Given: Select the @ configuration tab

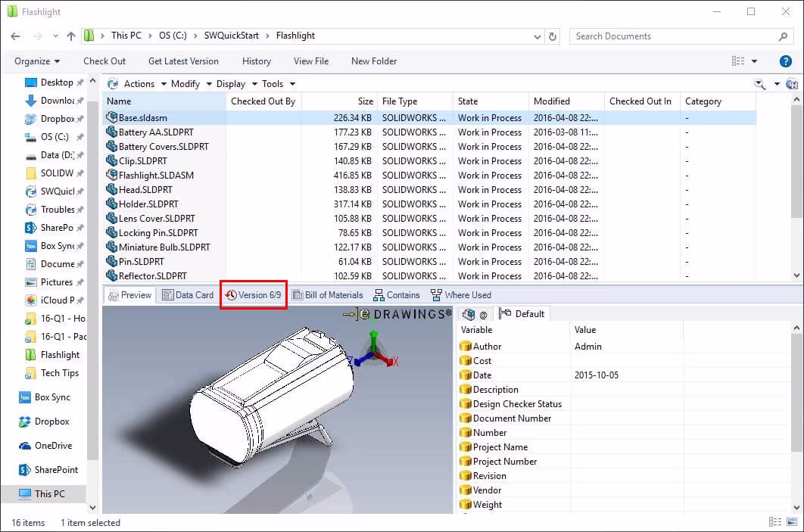Looking at the screenshot, I should (x=475, y=313).
